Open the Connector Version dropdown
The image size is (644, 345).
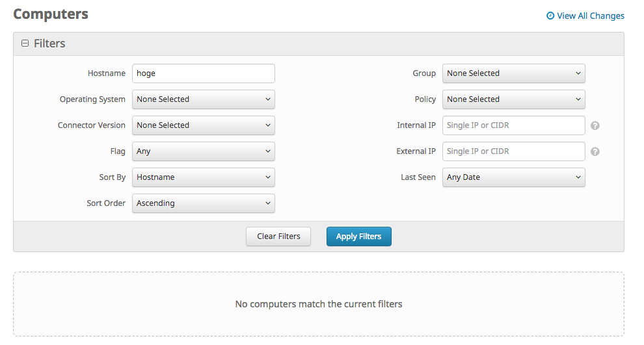204,125
